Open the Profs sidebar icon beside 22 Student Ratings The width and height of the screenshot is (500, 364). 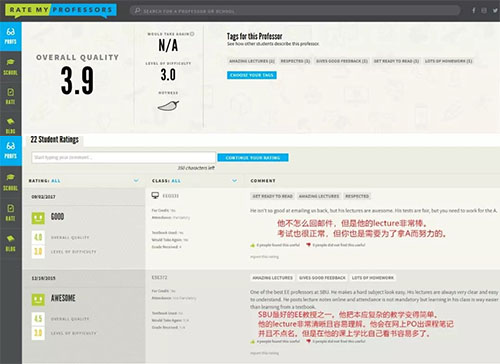coord(11,151)
